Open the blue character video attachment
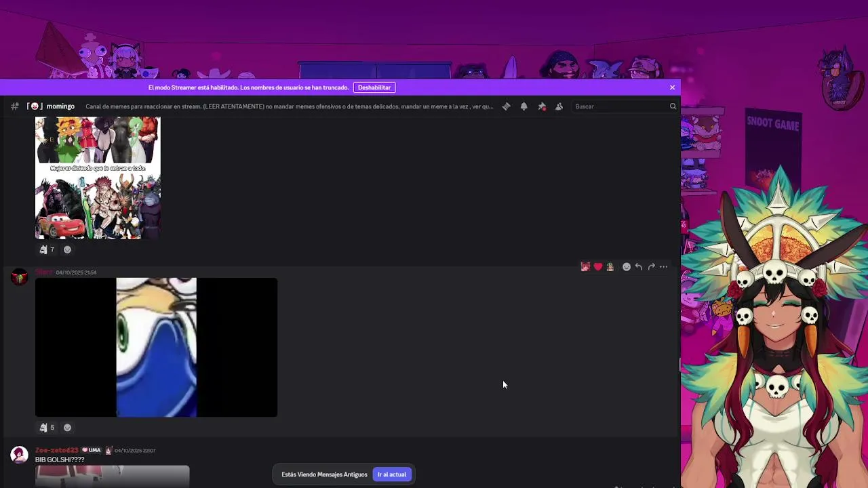The width and height of the screenshot is (868, 488). (156, 347)
